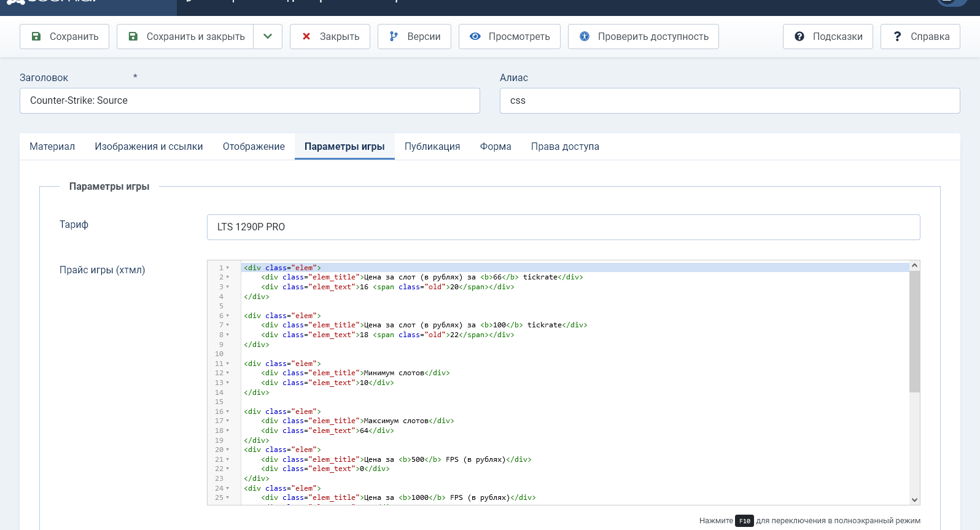Image resolution: width=980 pixels, height=530 pixels.
Task: Click the Hints question circle icon
Action: pos(799,36)
